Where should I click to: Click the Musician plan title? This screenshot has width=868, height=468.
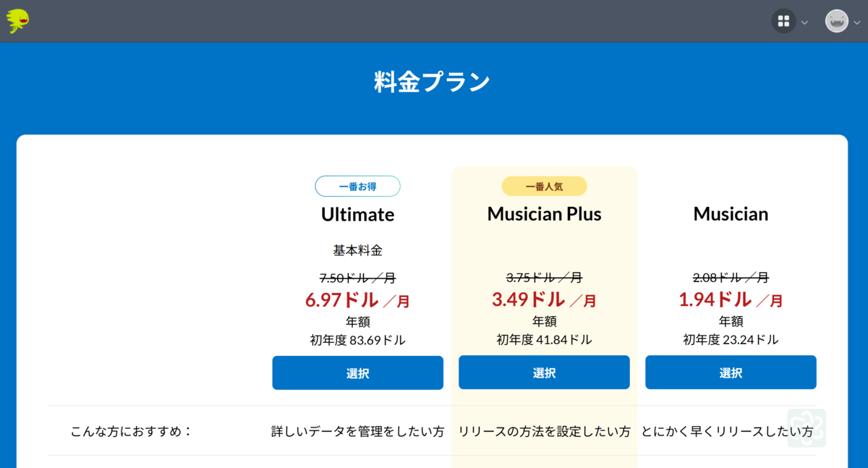(731, 214)
